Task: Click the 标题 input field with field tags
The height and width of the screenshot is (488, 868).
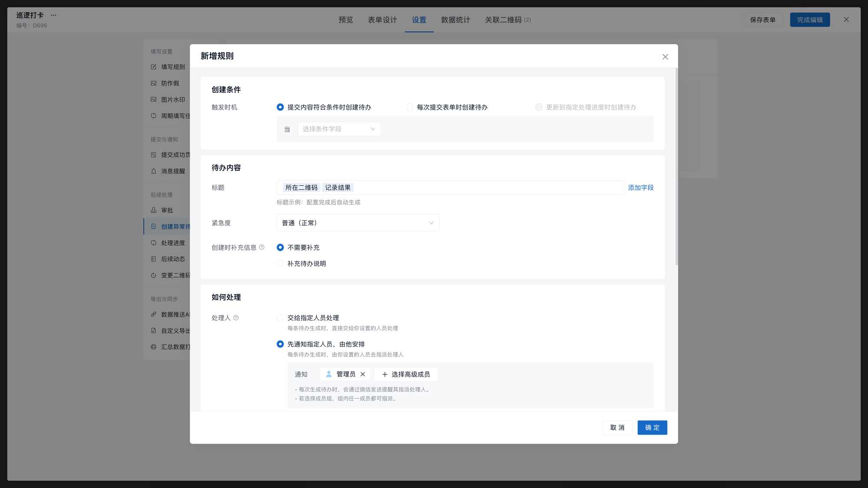Action: 450,188
